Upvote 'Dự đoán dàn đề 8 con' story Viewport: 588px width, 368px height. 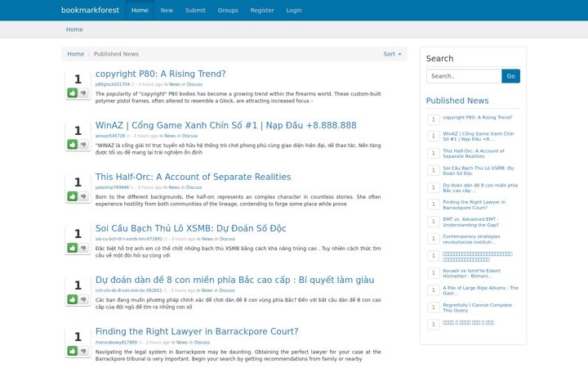(73, 299)
